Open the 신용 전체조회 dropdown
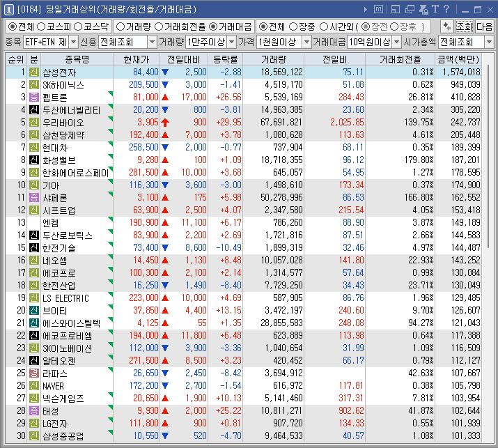The width and height of the screenshot is (498, 448). click(153, 42)
